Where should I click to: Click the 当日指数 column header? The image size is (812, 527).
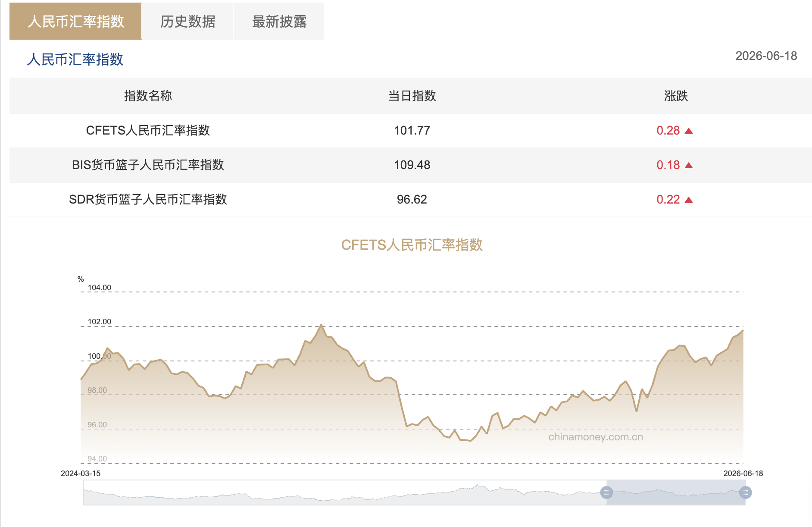pyautogui.click(x=412, y=96)
